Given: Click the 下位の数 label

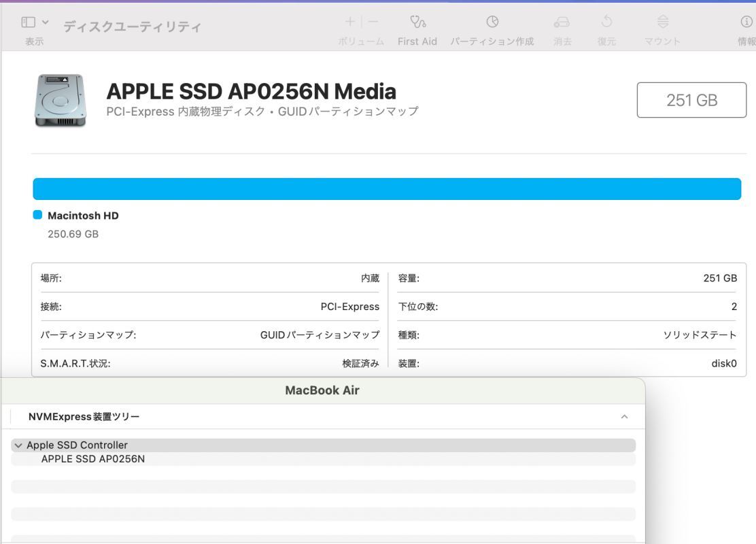Looking at the screenshot, I should (x=418, y=307).
